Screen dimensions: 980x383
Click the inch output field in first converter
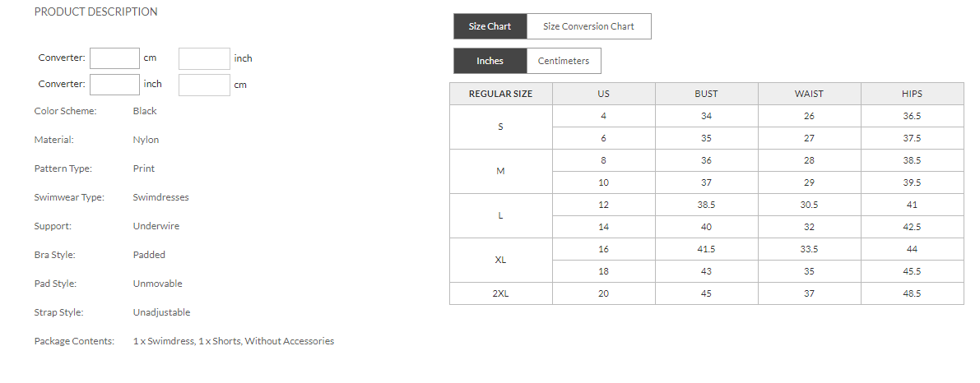pyautogui.click(x=204, y=58)
